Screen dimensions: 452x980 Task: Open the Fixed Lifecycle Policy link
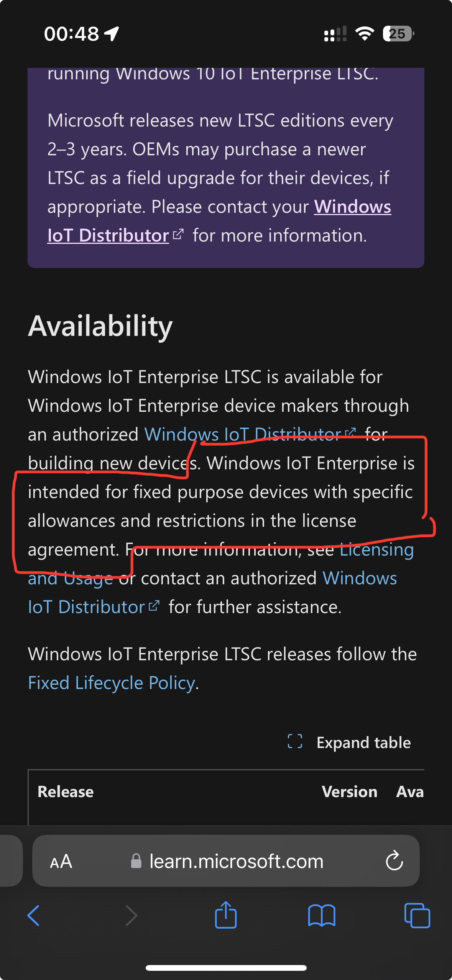pyautogui.click(x=112, y=683)
